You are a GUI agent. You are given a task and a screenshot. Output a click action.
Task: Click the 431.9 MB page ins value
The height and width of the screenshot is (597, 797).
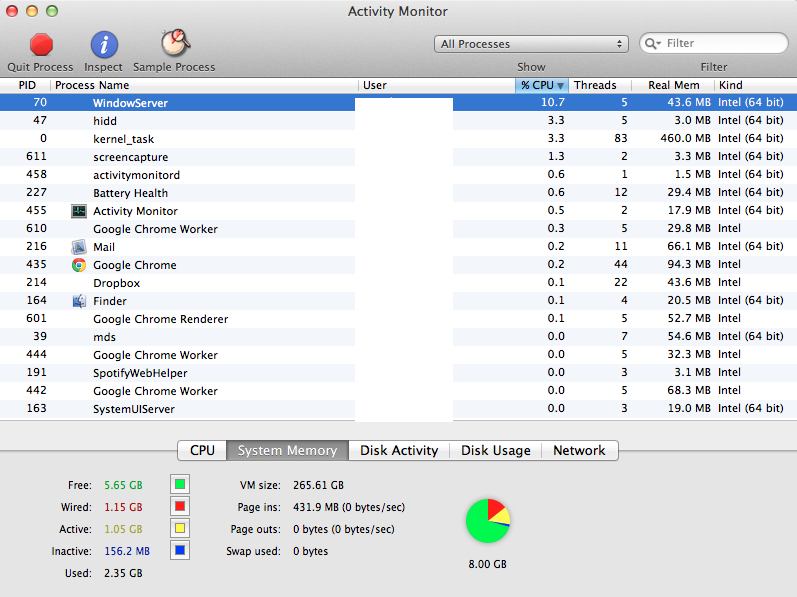click(x=316, y=507)
